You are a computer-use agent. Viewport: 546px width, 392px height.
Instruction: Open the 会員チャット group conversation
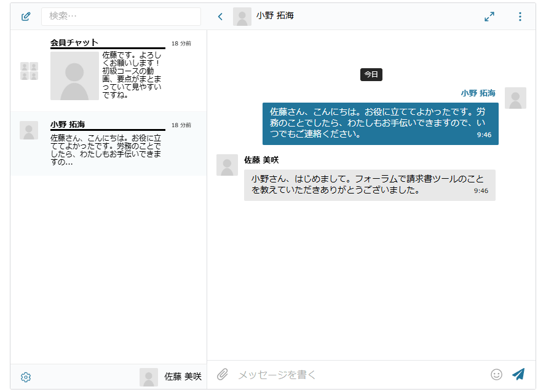point(108,71)
